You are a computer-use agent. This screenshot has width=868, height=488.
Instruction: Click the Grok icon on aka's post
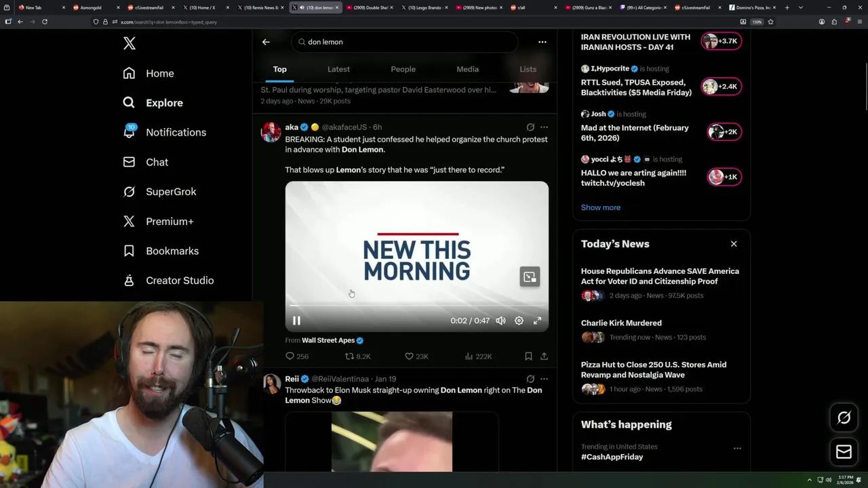click(530, 127)
